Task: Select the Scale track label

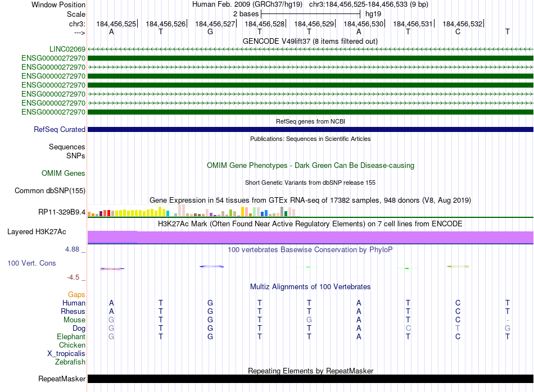Action: (x=76, y=14)
